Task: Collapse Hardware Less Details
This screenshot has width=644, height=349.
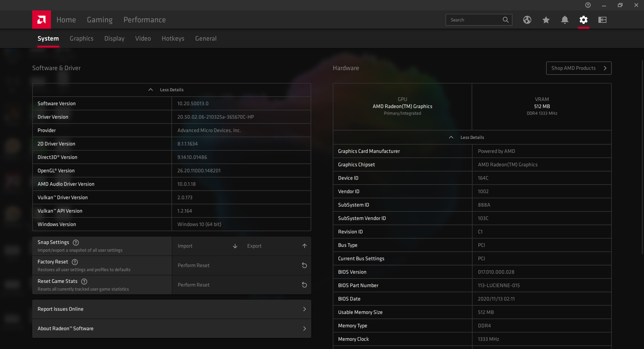Action: click(472, 138)
